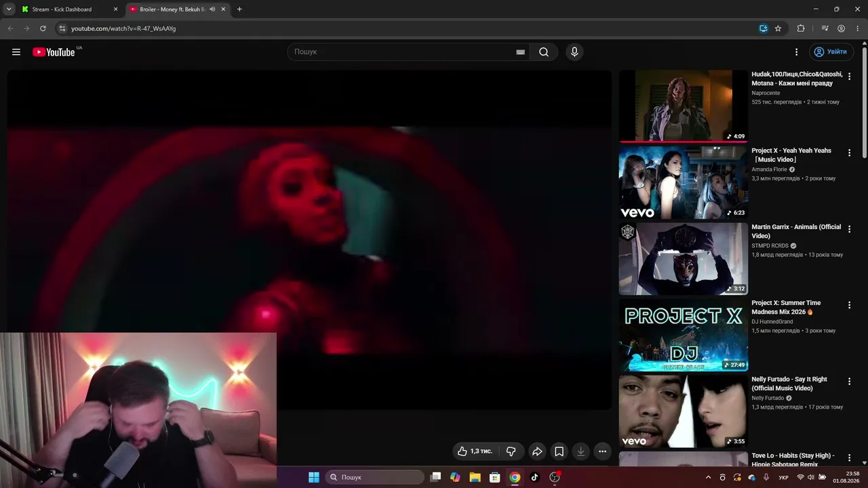Open options for Martin Garrix Animals video

849,229
